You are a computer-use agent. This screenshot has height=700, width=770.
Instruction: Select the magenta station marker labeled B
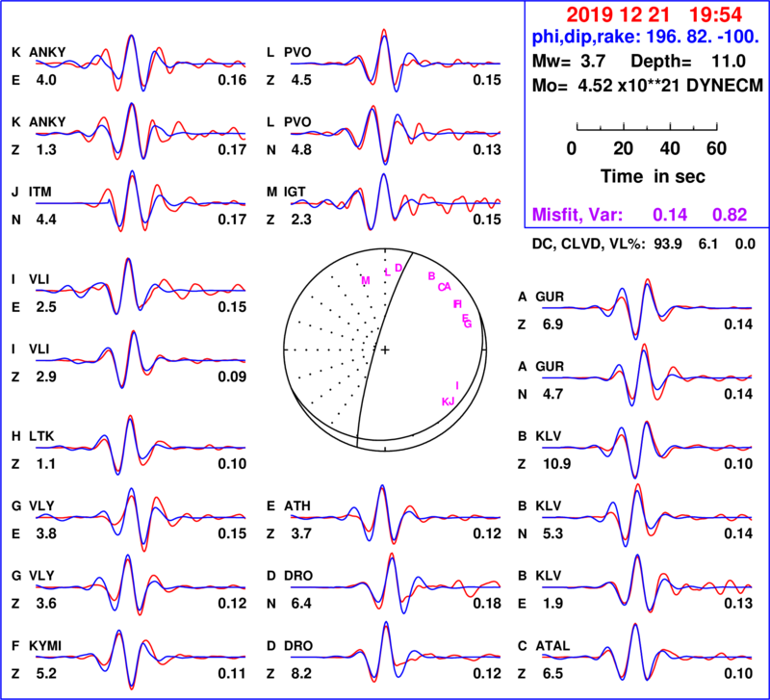pos(431,275)
